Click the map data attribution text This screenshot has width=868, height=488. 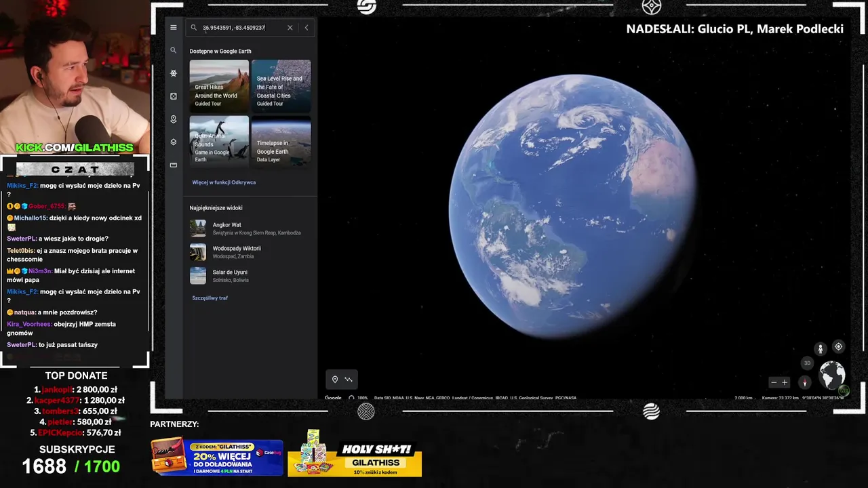tap(475, 398)
